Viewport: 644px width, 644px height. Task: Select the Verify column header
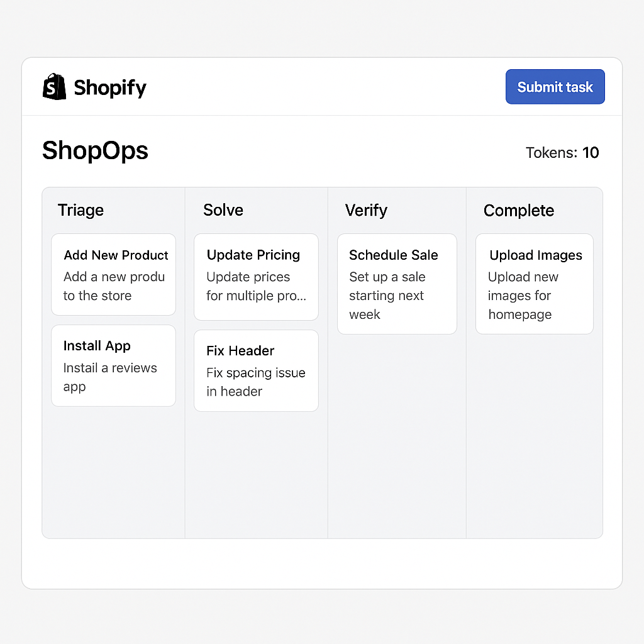[367, 210]
